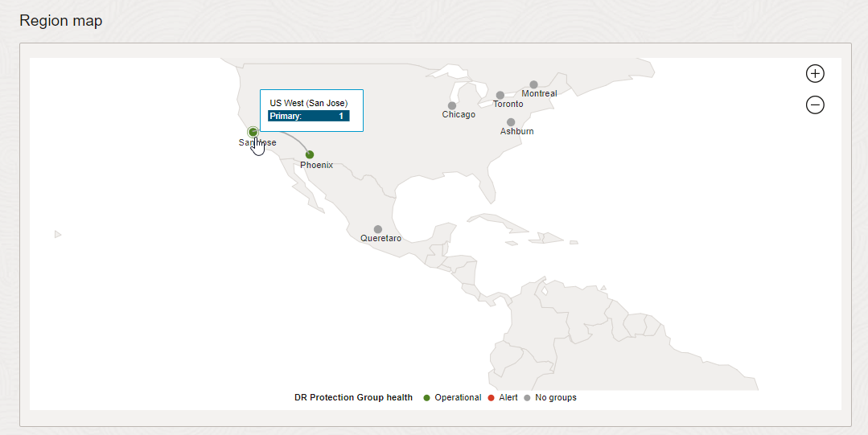
Task: Click the small gray triangle at map's left
Action: pos(57,234)
